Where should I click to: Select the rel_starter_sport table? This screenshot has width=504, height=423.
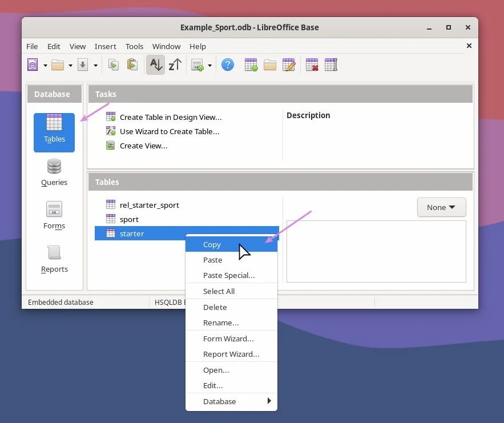(x=149, y=205)
